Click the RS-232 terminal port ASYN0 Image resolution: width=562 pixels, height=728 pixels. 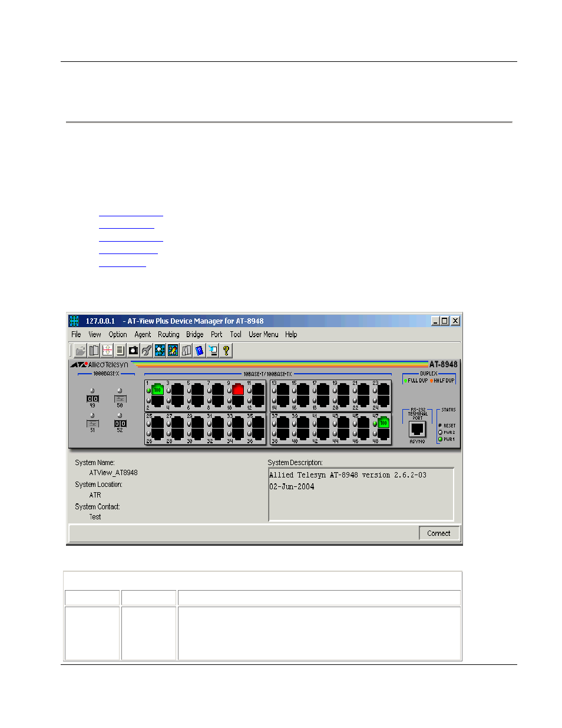click(417, 430)
